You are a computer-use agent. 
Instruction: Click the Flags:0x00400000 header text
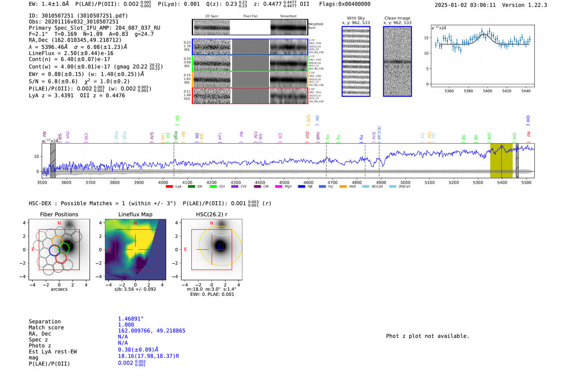click(x=345, y=4)
